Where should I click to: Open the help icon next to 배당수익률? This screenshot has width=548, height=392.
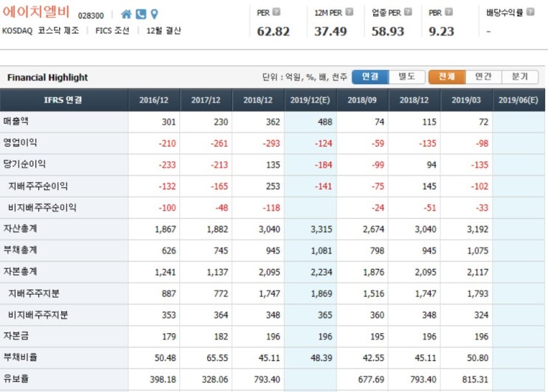click(x=530, y=12)
